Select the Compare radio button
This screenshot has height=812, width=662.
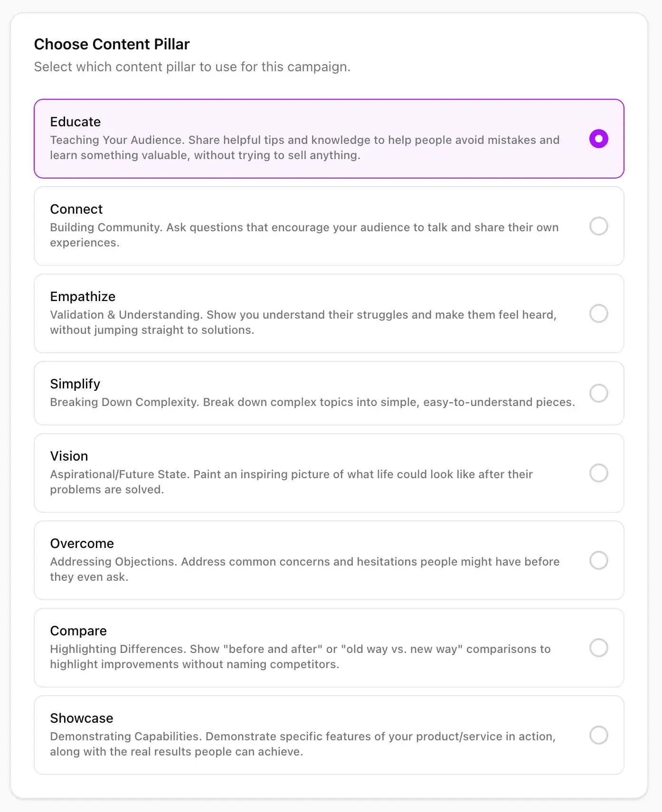coord(599,648)
